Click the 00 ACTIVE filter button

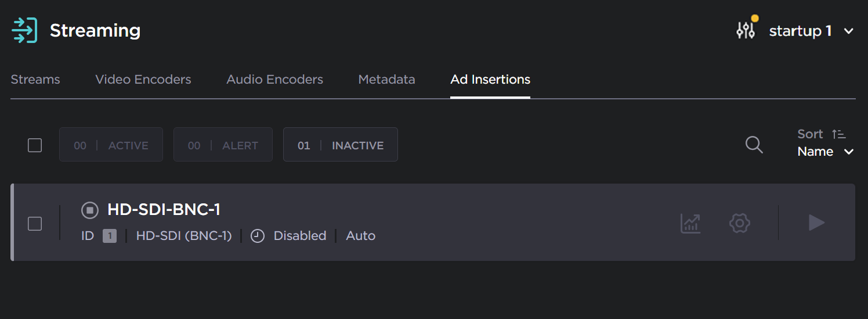click(111, 145)
